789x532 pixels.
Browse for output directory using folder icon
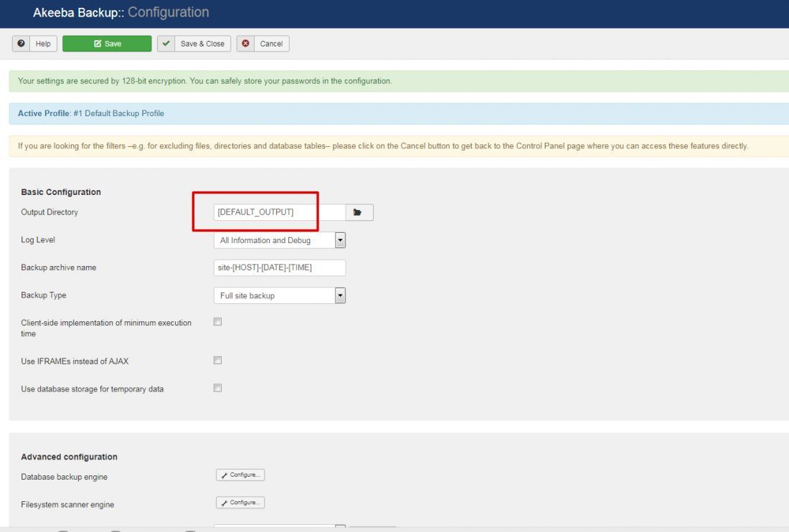point(359,212)
